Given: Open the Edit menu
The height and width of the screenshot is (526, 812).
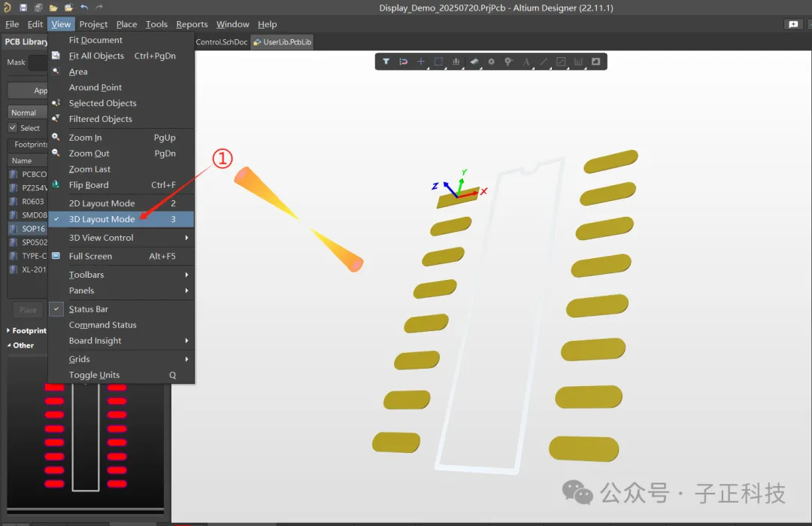Looking at the screenshot, I should point(35,24).
